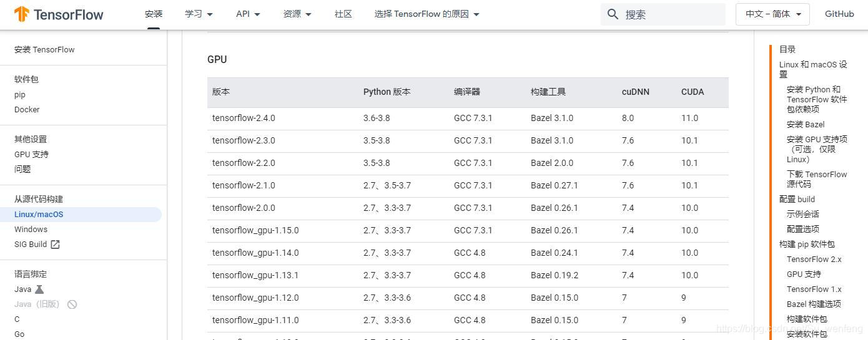
Task: Focus the 搜索 search field
Action: (x=663, y=14)
